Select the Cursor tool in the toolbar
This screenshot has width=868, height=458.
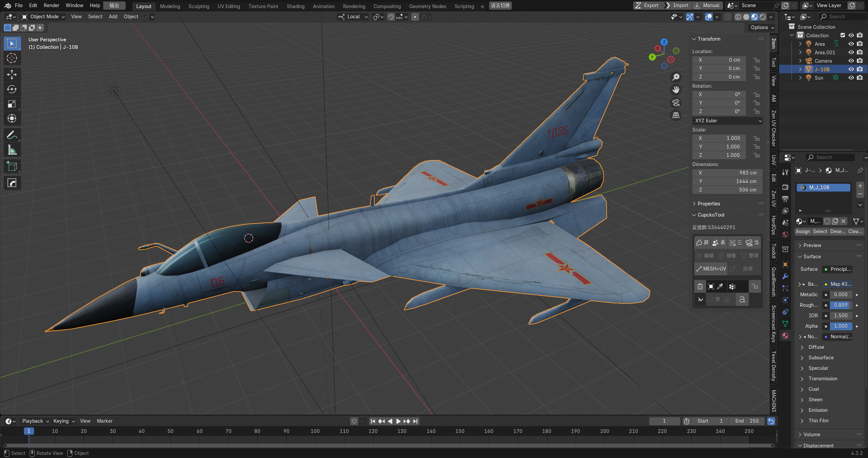point(12,58)
